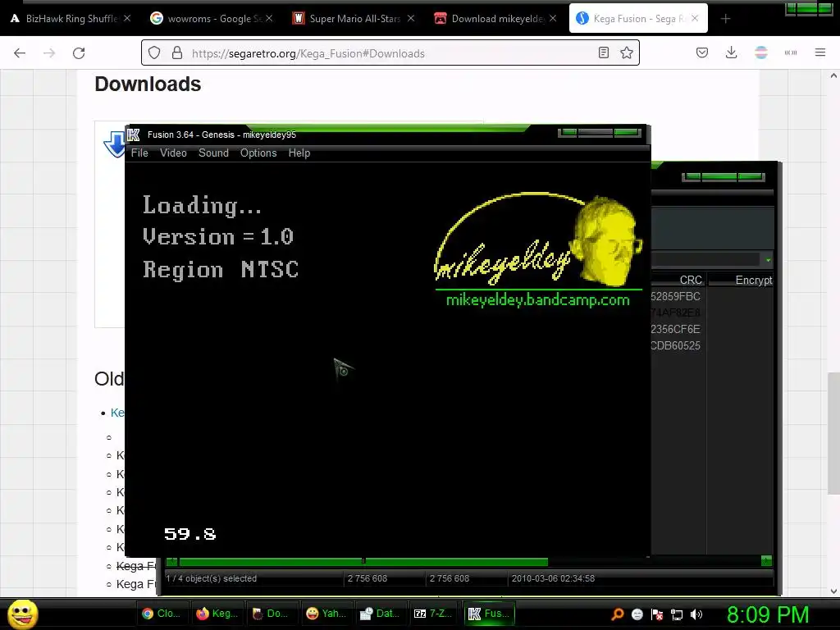Focus the segaretro.org address bar
This screenshot has height=630, width=840.
[390, 53]
